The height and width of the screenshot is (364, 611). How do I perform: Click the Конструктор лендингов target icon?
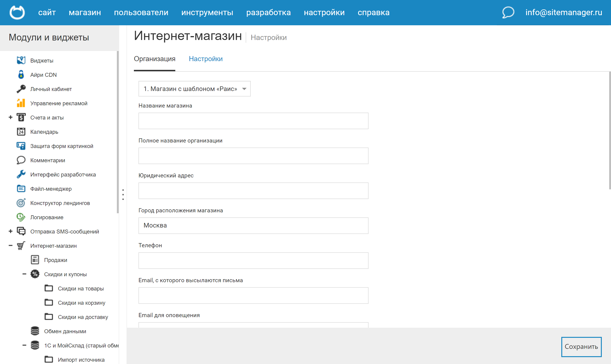[x=21, y=203]
